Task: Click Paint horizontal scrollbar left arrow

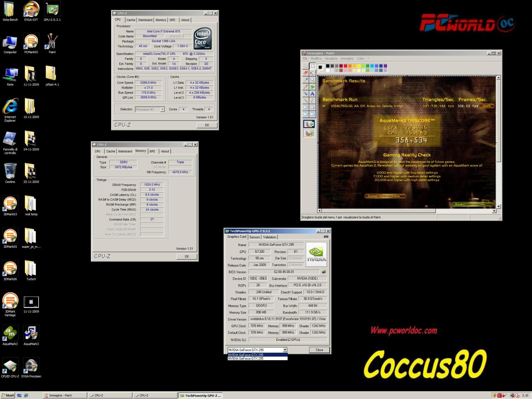Action: click(x=320, y=211)
